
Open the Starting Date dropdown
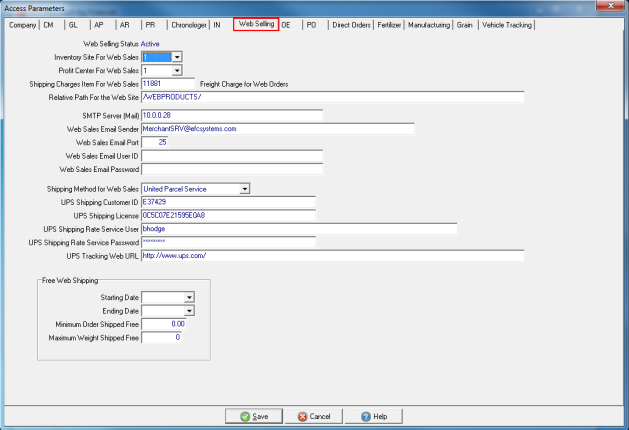tap(188, 297)
